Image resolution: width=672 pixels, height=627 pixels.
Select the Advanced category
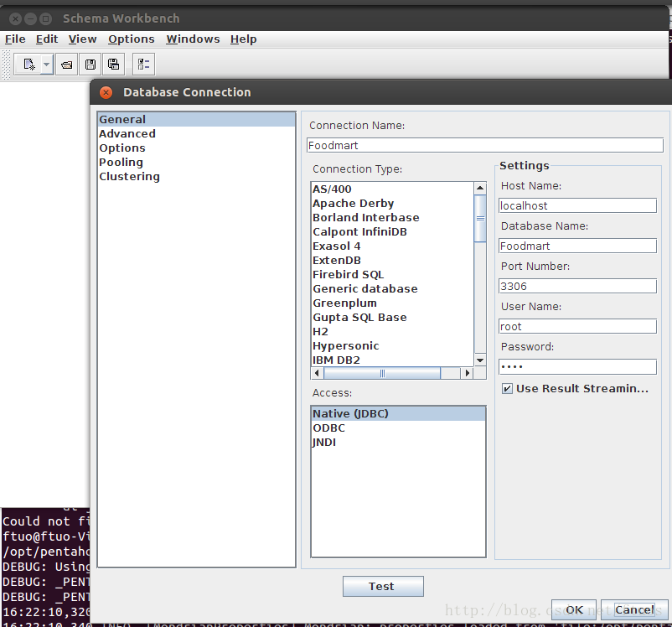pyautogui.click(x=196, y=133)
